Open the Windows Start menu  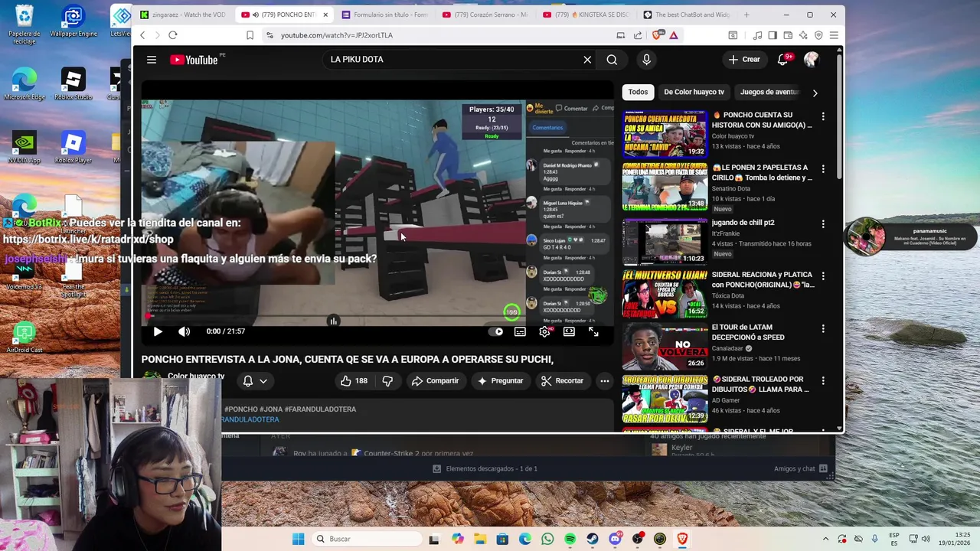click(x=298, y=539)
